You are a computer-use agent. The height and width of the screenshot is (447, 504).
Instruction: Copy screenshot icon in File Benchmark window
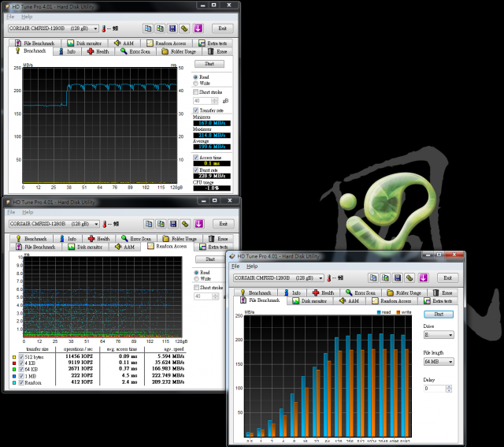tap(385, 278)
